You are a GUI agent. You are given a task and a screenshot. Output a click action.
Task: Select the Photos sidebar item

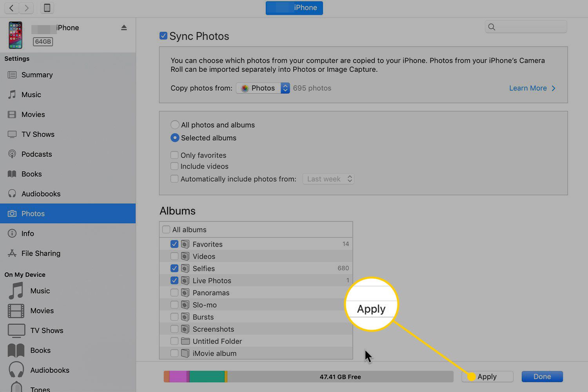(68, 214)
